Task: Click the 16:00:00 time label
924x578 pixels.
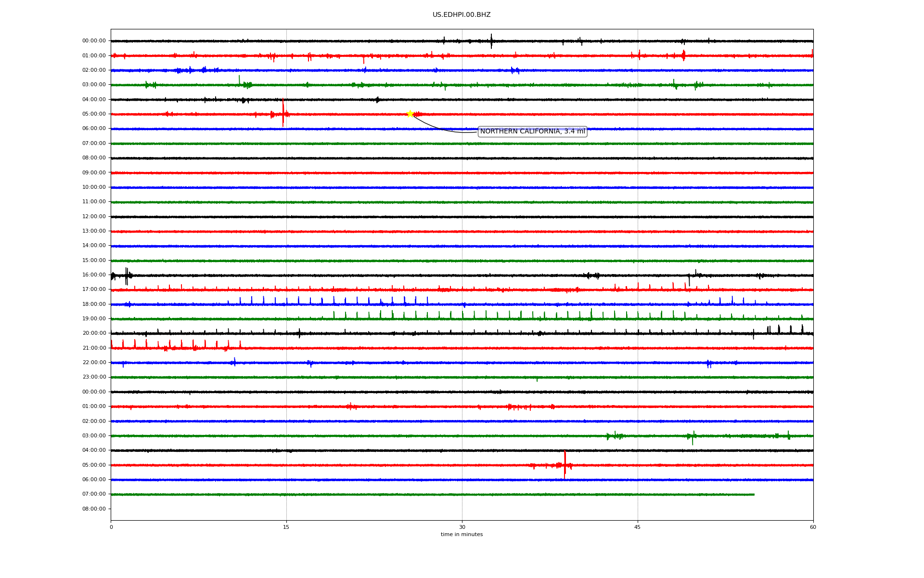Action: point(94,275)
